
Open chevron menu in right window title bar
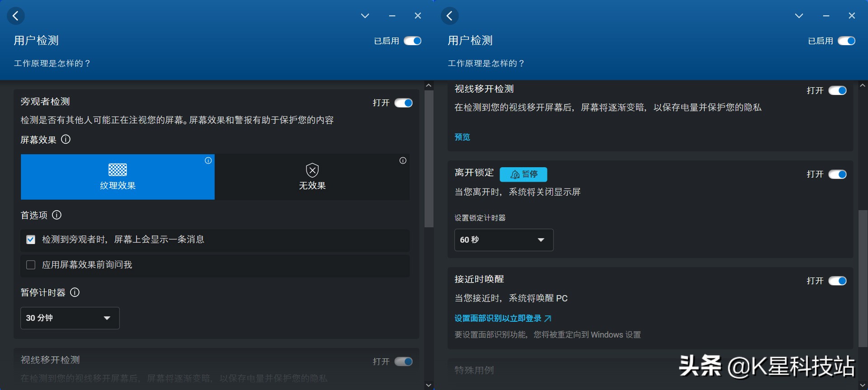(799, 16)
